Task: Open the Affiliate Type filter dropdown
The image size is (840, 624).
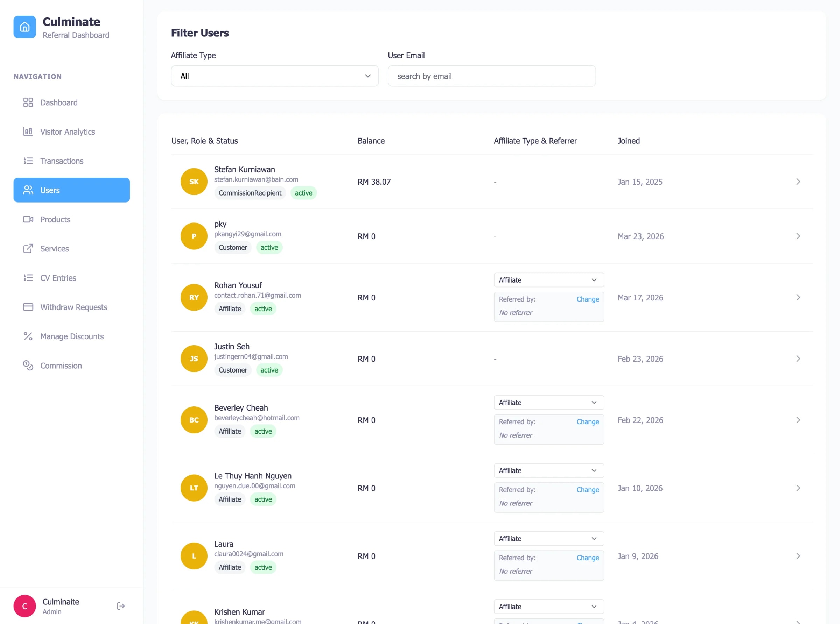Action: [275, 76]
